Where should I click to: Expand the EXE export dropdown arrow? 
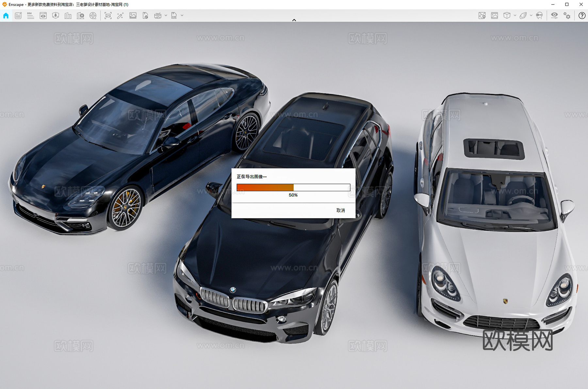pyautogui.click(x=182, y=16)
